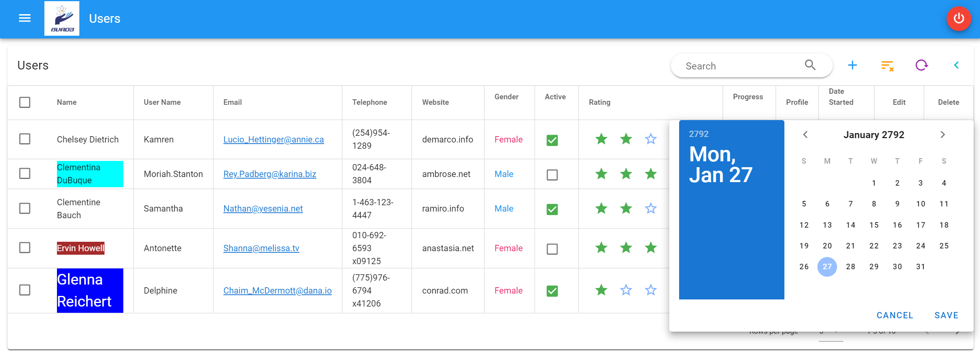Select day 15 in the calendar
Viewport: 980px width, 354px height.
coord(874,225)
